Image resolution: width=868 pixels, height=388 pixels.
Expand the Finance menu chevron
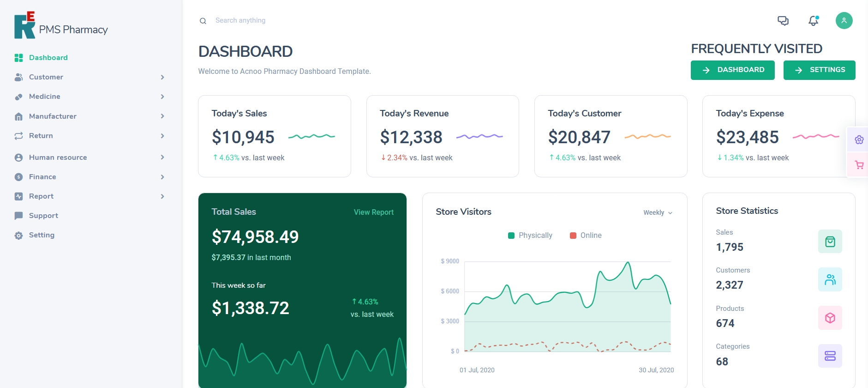162,177
